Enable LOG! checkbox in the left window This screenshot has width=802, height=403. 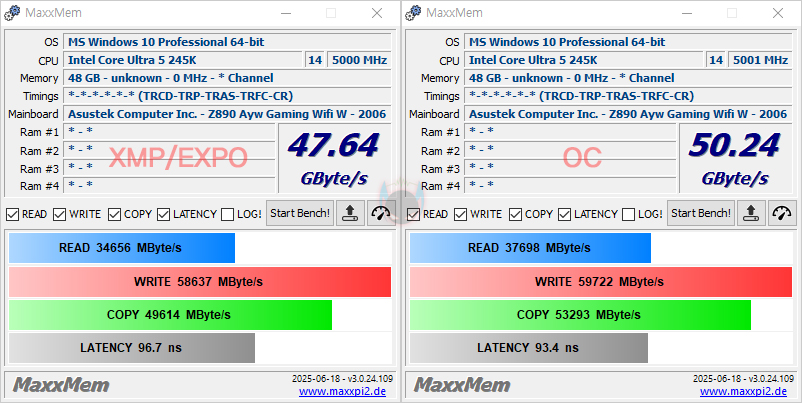[x=228, y=214]
